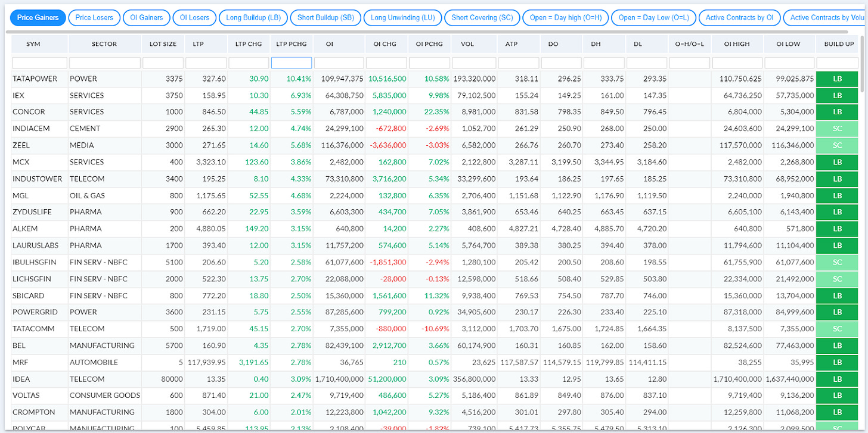Select CROMPTON symbol cell
The height and width of the screenshot is (433, 868).
tap(39, 412)
